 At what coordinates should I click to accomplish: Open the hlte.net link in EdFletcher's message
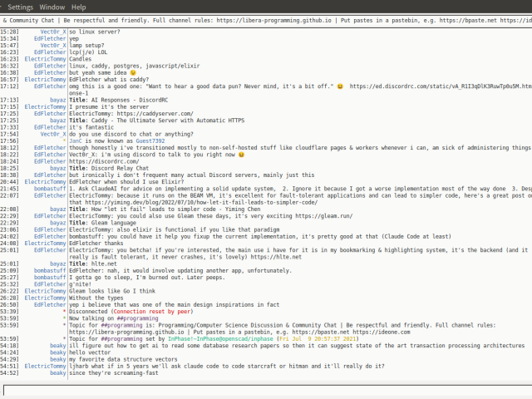coord(276,257)
